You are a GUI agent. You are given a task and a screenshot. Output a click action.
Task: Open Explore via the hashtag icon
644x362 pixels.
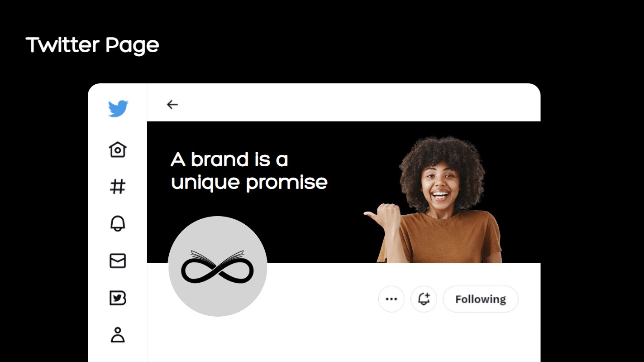pos(118,187)
